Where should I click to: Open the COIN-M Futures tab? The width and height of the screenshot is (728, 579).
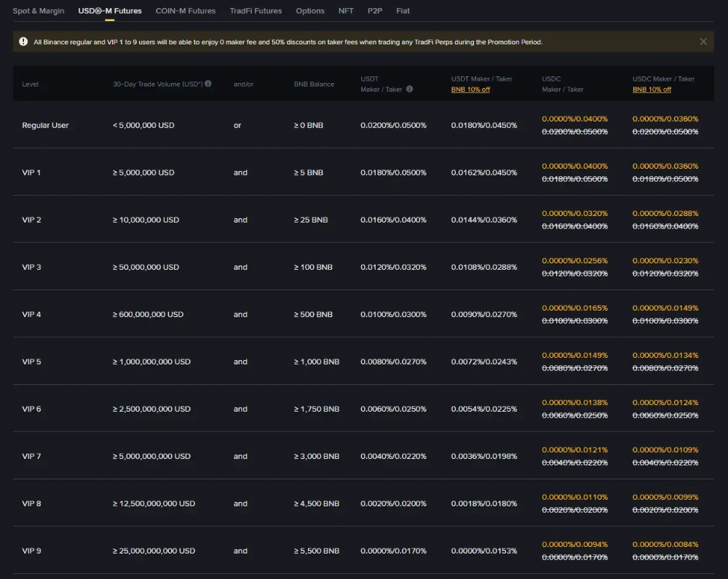(x=185, y=11)
